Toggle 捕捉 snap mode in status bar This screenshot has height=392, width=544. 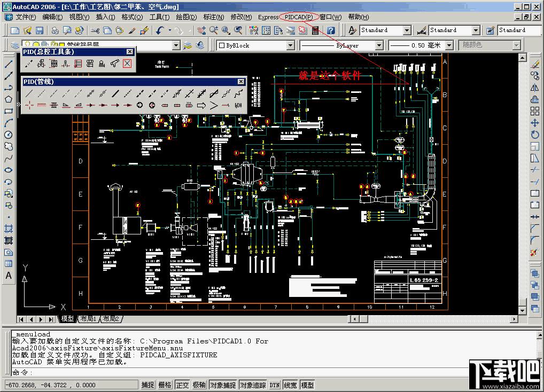click(x=147, y=385)
